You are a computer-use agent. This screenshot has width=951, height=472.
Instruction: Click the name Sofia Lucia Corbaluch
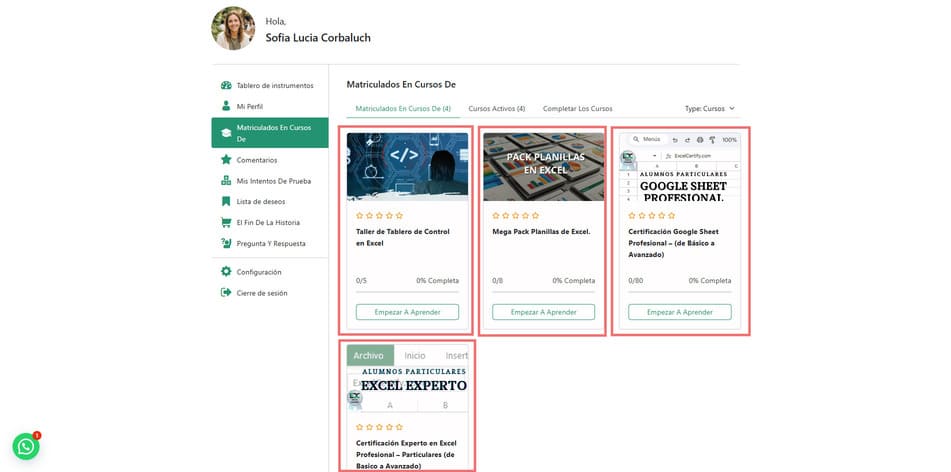(x=318, y=38)
